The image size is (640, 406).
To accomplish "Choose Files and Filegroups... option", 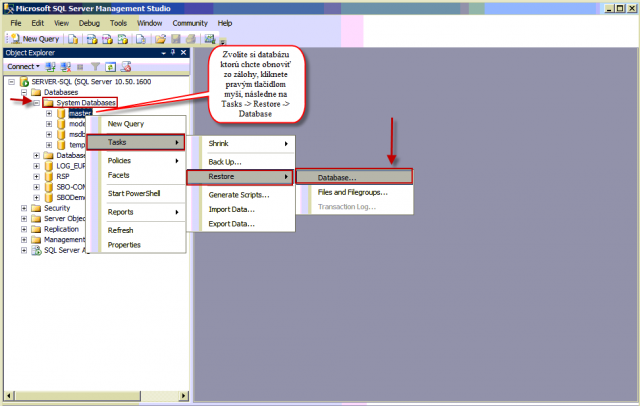I will tap(355, 193).
